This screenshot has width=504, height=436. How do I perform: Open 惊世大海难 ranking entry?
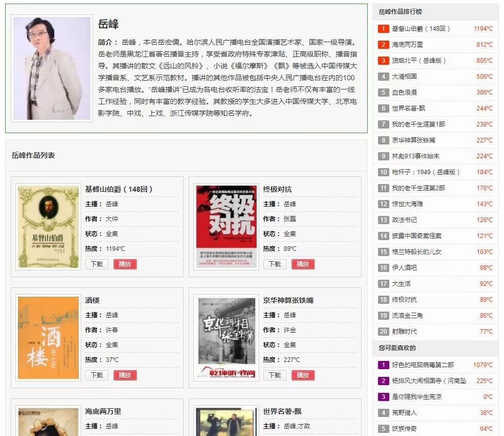coord(407,204)
